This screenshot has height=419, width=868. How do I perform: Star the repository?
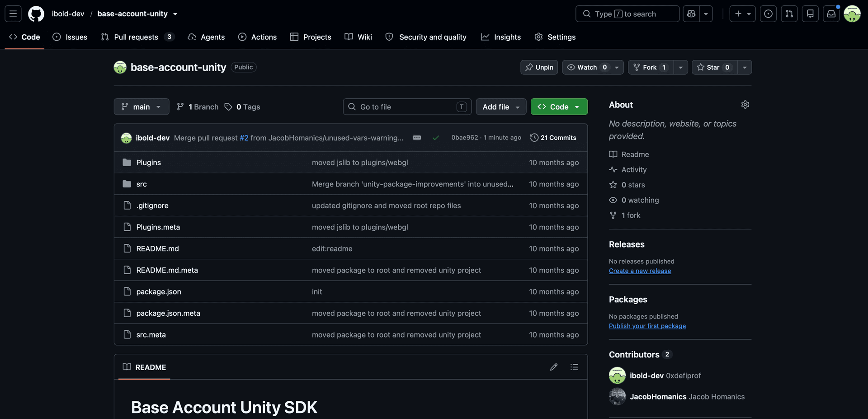pos(713,67)
